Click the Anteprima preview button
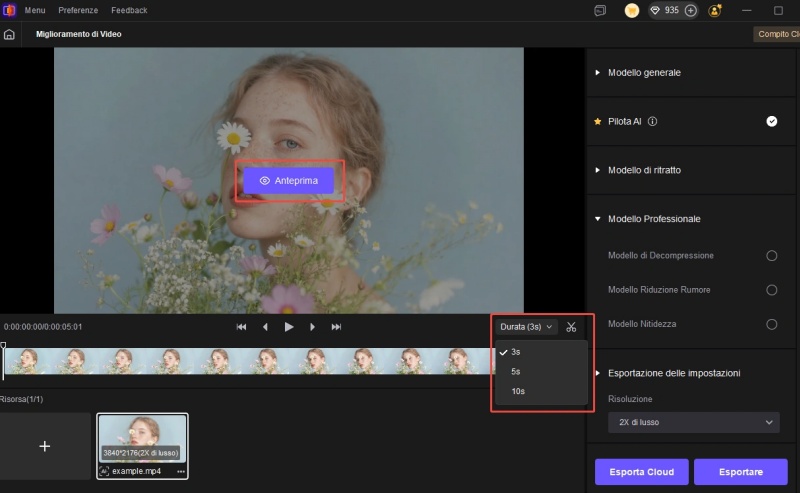Viewport: 800px width, 493px height. [289, 181]
